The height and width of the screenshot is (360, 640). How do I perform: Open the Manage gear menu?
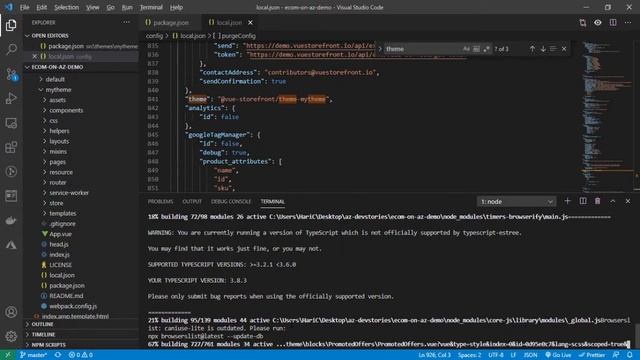pos(11,336)
